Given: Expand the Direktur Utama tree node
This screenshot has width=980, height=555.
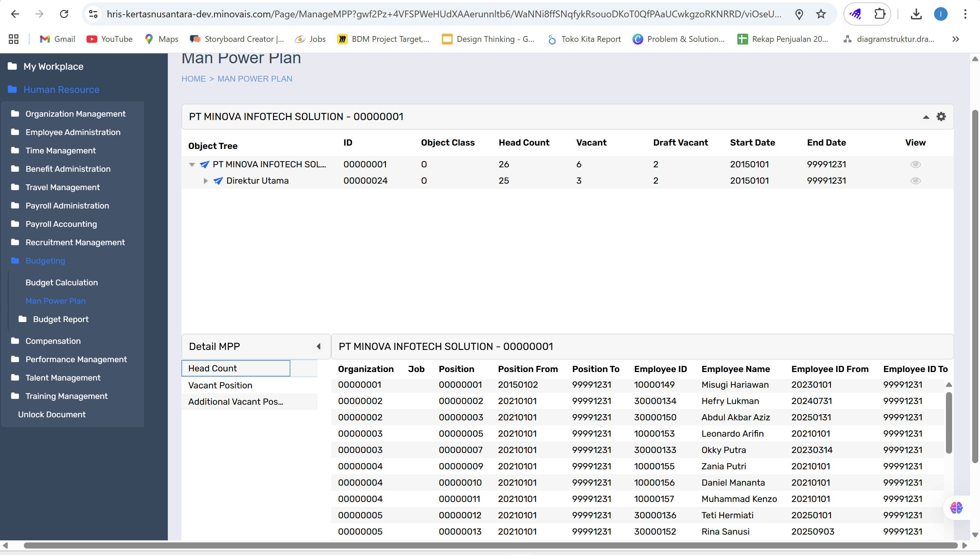Looking at the screenshot, I should click(x=206, y=181).
